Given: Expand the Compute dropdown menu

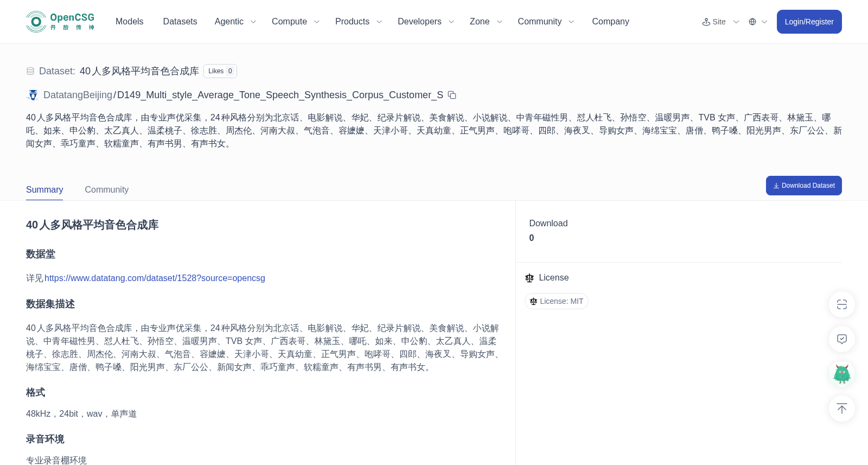Looking at the screenshot, I should tap(296, 22).
